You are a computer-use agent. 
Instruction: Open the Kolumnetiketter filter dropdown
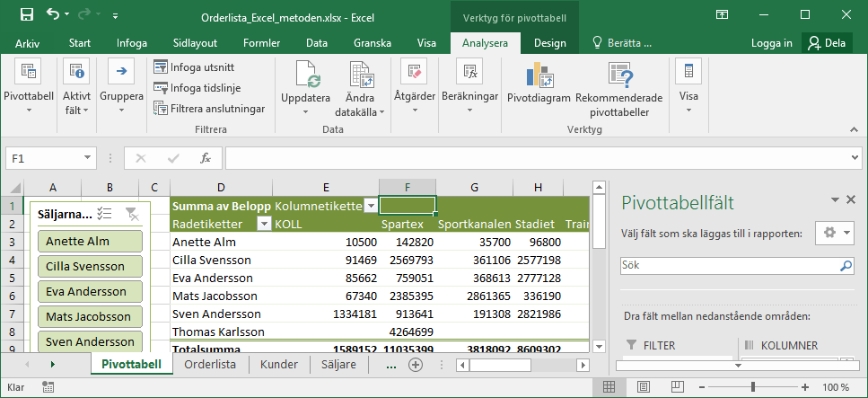pos(371,207)
